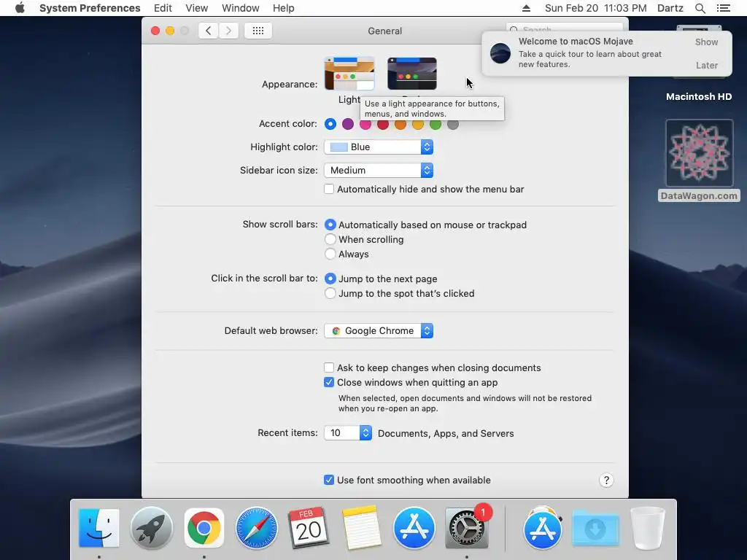The image size is (747, 560).
Task: Open the Edit menu
Action: pos(163,8)
